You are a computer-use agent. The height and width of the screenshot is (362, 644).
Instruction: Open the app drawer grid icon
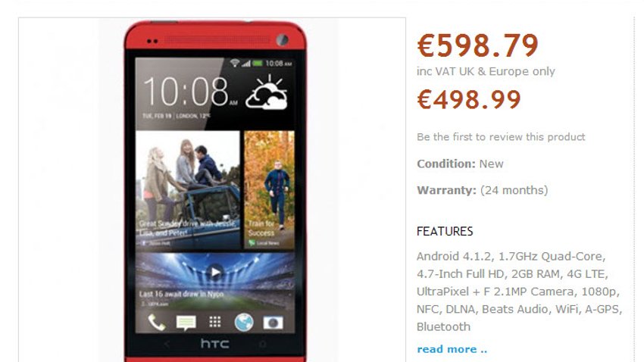tap(215, 322)
